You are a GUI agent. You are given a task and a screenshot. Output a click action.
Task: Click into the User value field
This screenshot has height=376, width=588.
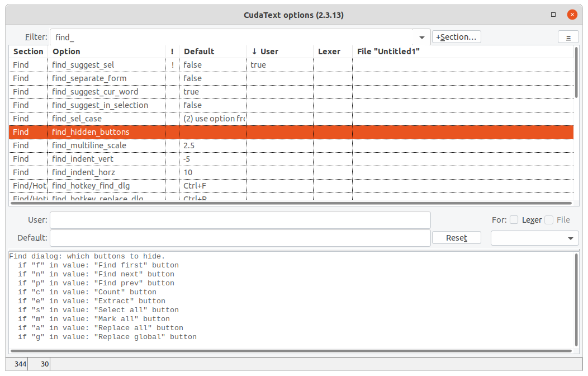click(240, 220)
